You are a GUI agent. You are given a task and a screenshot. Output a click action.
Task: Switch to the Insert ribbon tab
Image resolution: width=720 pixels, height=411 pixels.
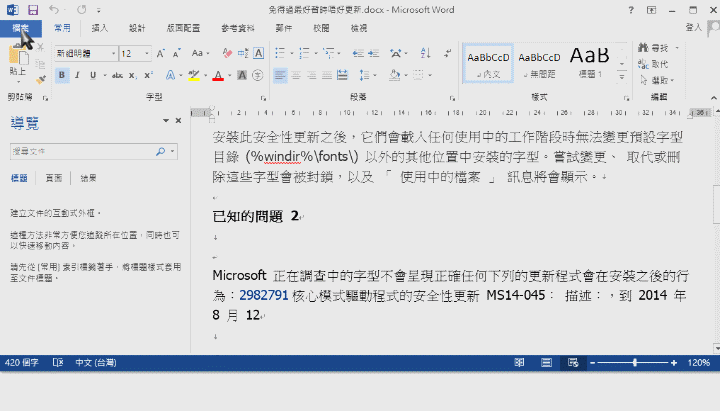[100, 28]
